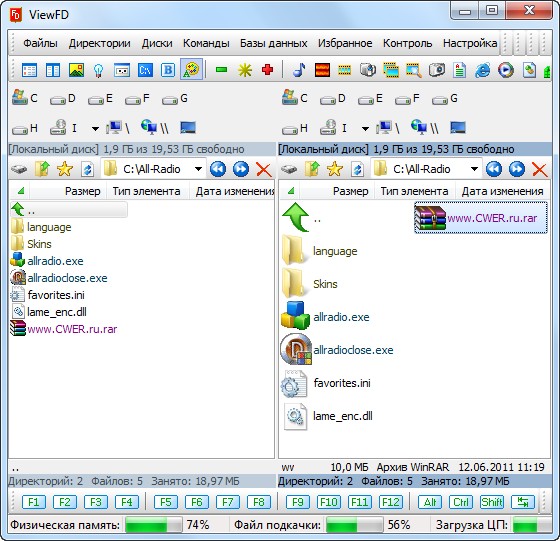Open the Файлы menu
Screen dimensions: 560x541
coord(40,43)
